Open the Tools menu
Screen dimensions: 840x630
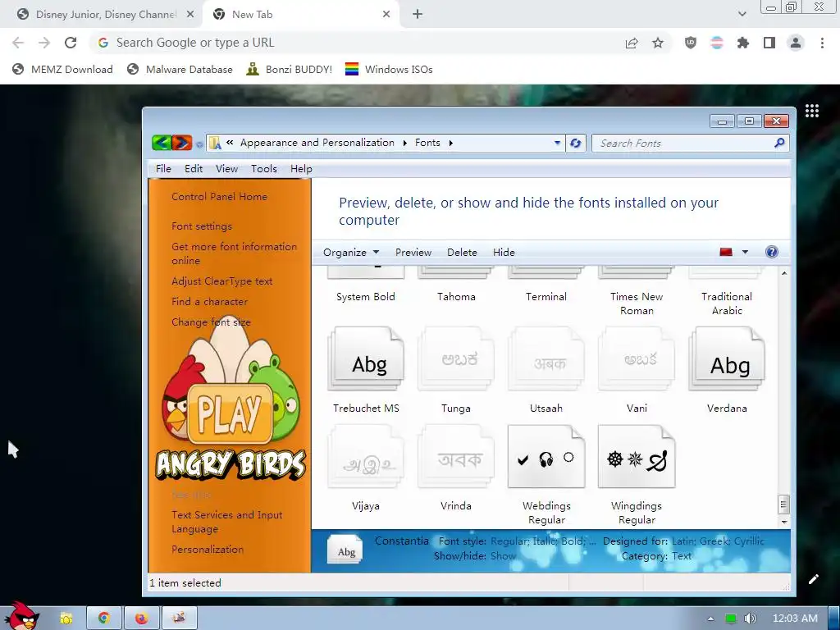tap(264, 169)
